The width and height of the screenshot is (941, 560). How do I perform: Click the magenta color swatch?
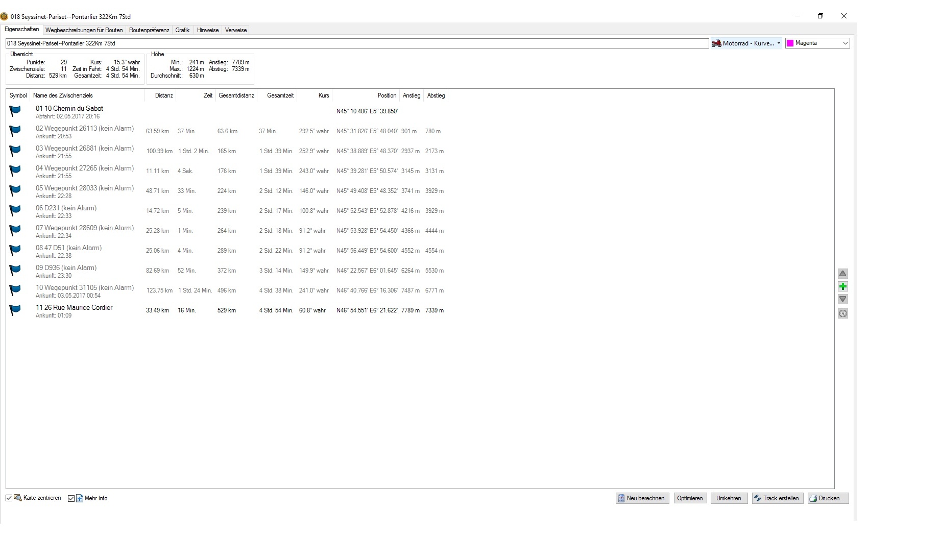click(x=790, y=43)
